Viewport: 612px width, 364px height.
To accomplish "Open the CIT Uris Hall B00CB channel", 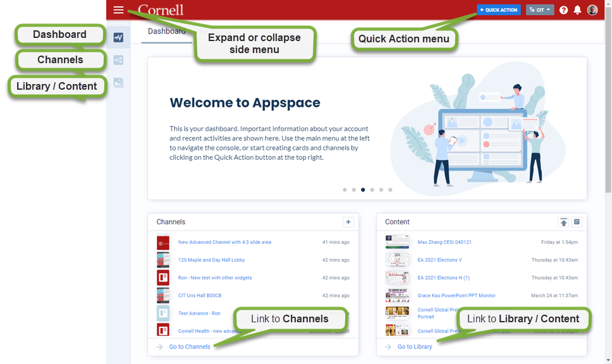I will [x=200, y=295].
